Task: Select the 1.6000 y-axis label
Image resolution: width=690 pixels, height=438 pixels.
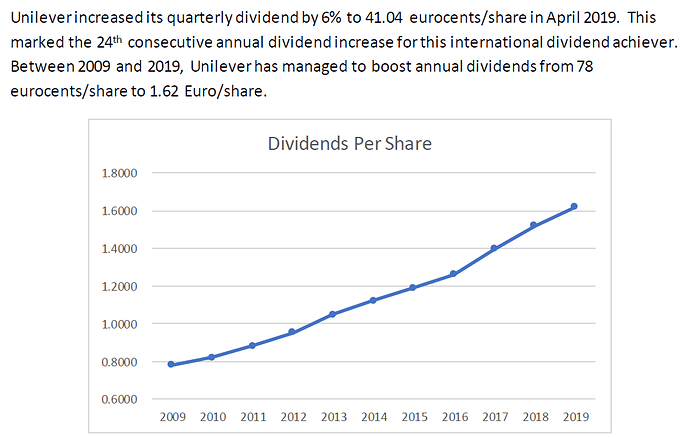Action: click(x=119, y=211)
